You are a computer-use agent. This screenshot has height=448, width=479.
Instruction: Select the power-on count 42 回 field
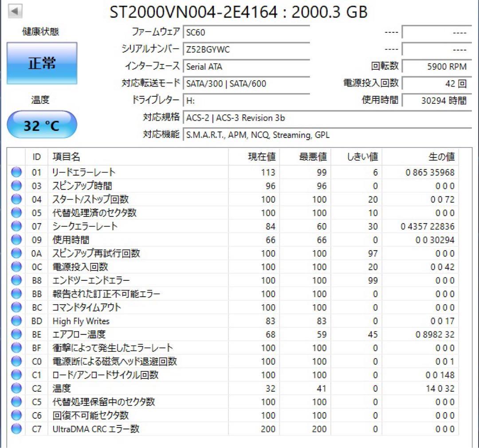(x=437, y=83)
